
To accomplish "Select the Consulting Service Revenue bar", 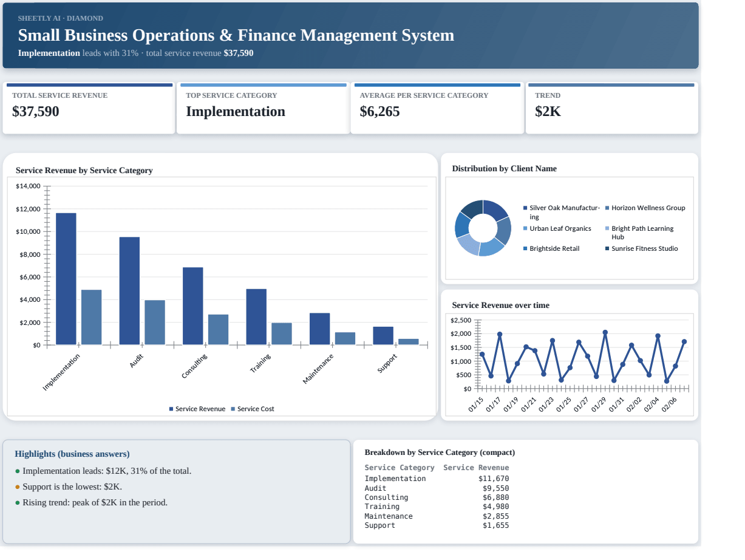I will point(193,306).
